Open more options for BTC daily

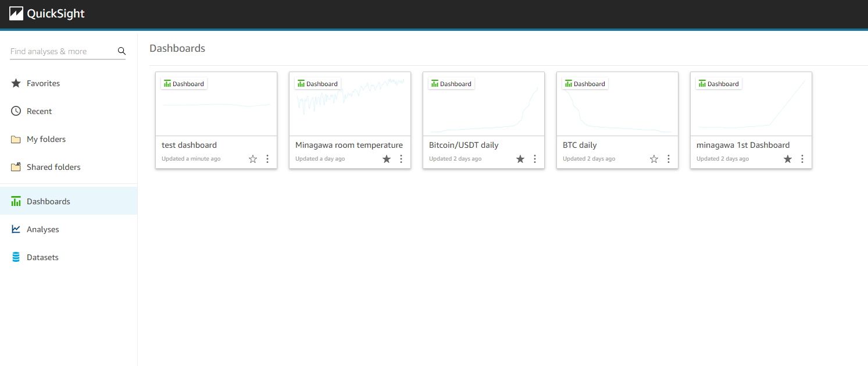[669, 159]
